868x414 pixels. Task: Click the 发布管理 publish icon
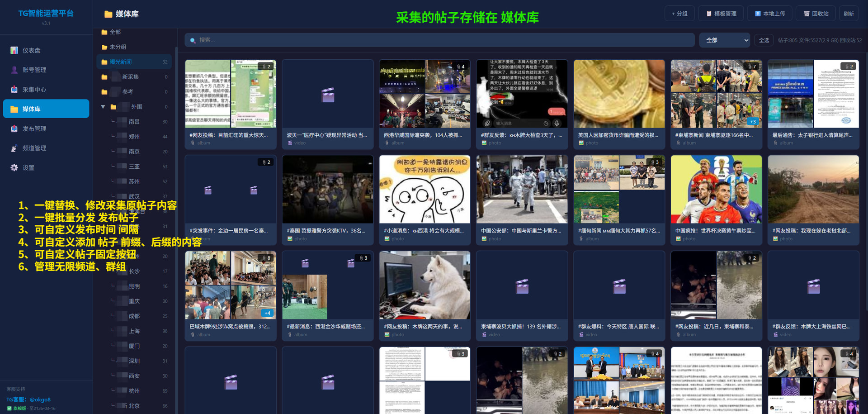tap(14, 128)
